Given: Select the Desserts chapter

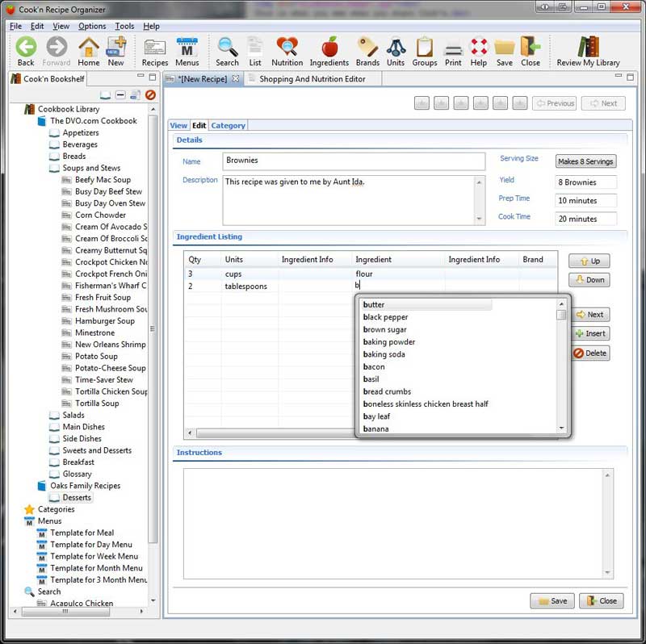Looking at the screenshot, I should coord(77,497).
